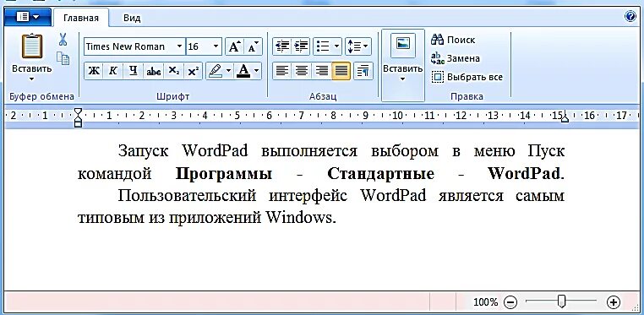The height and width of the screenshot is (315, 644).
Task: Toggle superscript formatting
Action: click(193, 71)
